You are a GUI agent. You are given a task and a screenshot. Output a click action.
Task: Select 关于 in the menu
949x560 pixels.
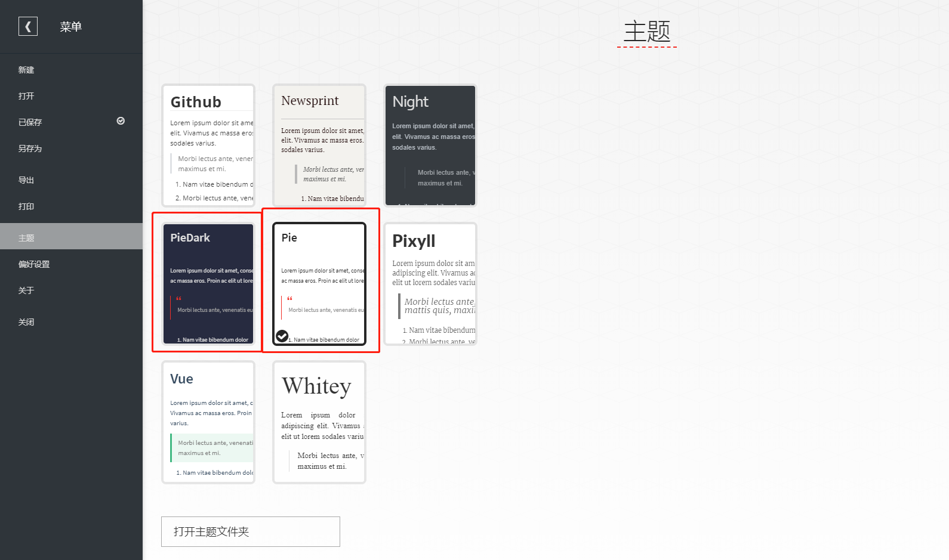(x=71, y=290)
